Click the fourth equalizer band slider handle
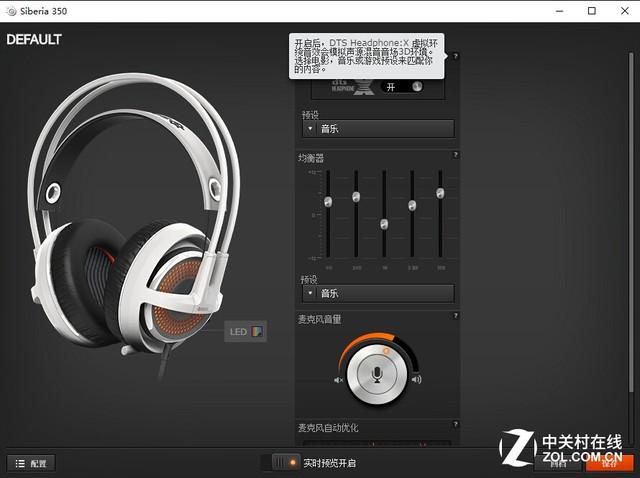 [x=412, y=205]
